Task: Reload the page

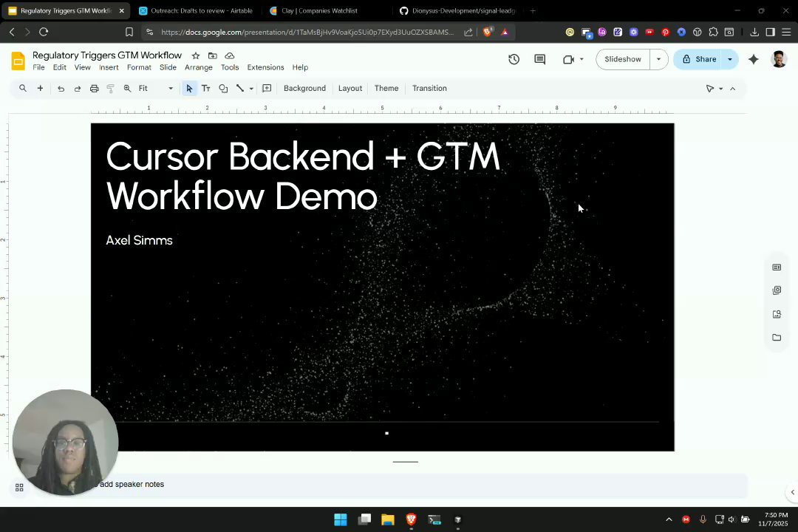Action: [44, 32]
